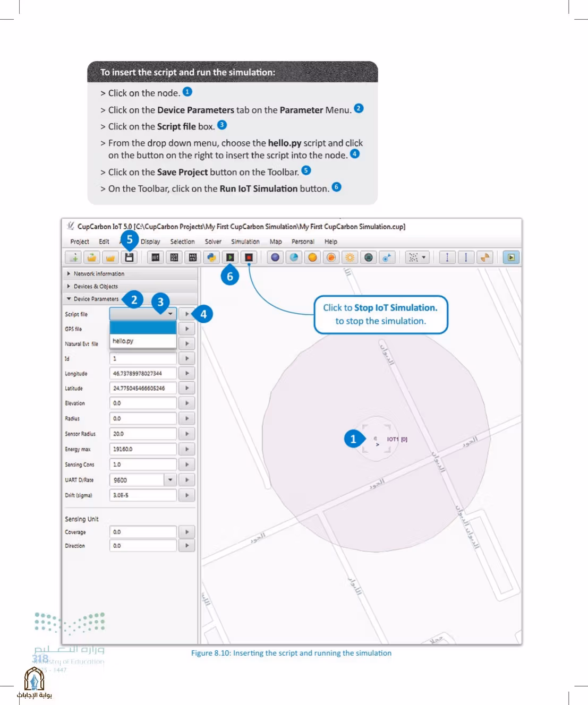This screenshot has width=588, height=705.
Task: Click apply arrow button beside UART D/Rate
Action: coord(187,480)
